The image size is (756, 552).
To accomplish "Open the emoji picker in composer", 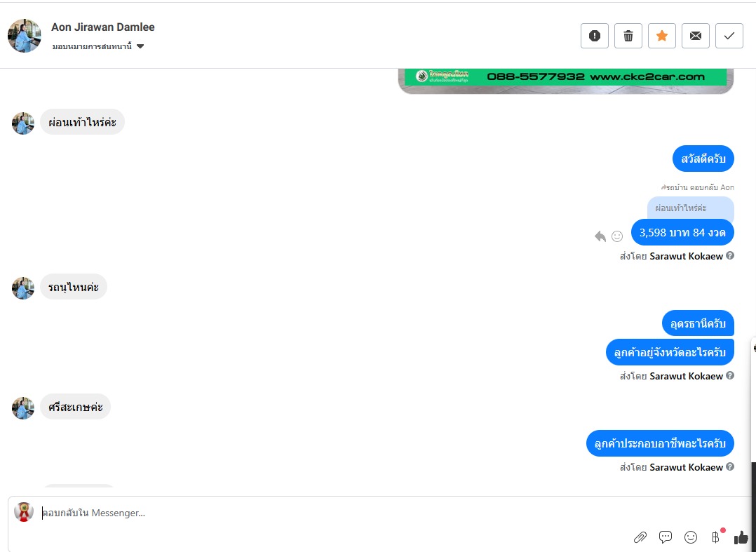I will point(691,537).
